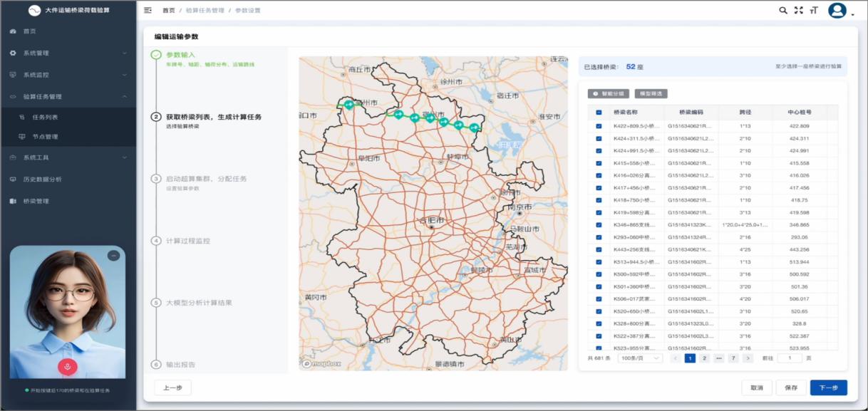Viewport: 868px width, 411px height.
Task: Click the 下一步 button
Action: (x=829, y=388)
